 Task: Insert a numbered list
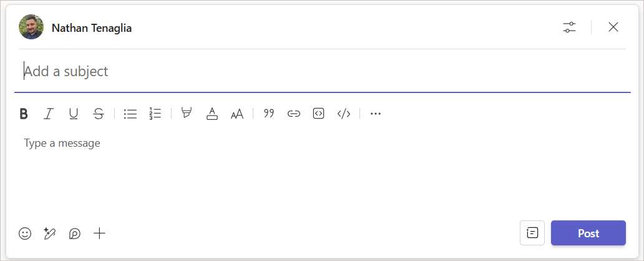point(155,114)
